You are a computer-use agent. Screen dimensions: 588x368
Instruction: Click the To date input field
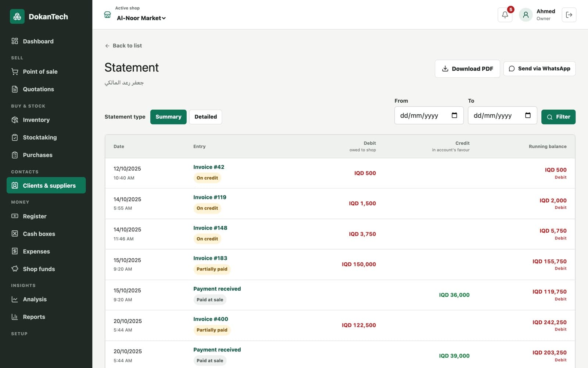point(502,116)
